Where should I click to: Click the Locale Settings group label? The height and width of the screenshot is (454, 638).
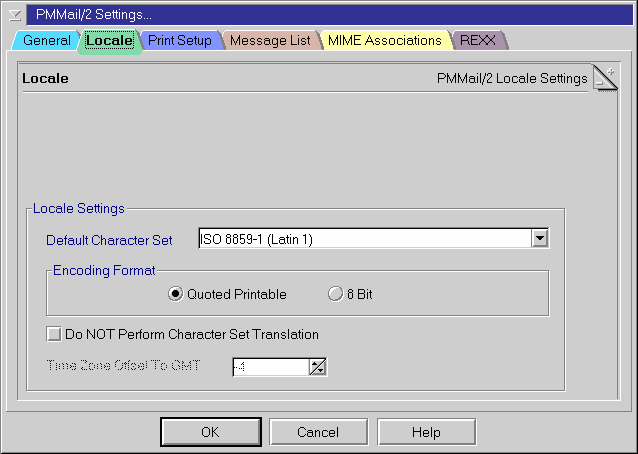(79, 208)
